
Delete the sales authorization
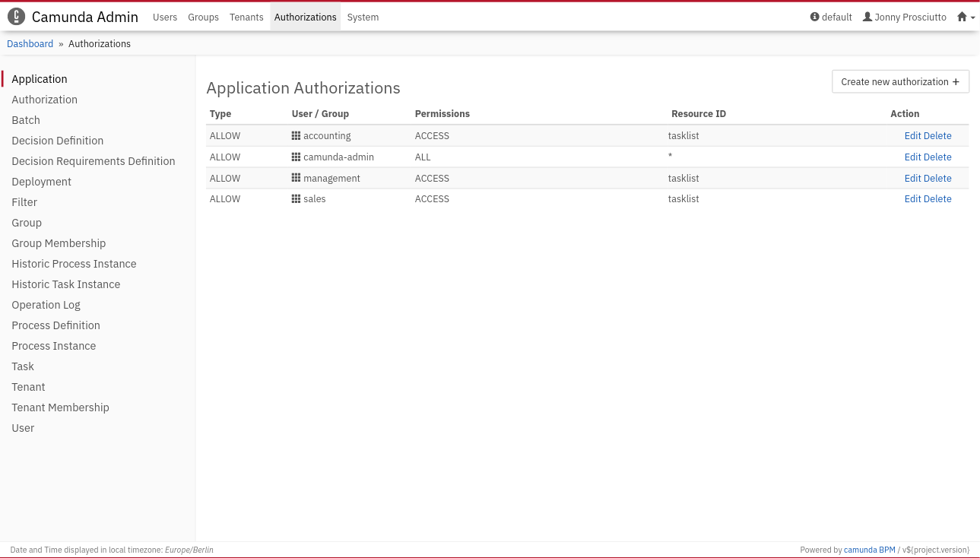click(x=937, y=198)
